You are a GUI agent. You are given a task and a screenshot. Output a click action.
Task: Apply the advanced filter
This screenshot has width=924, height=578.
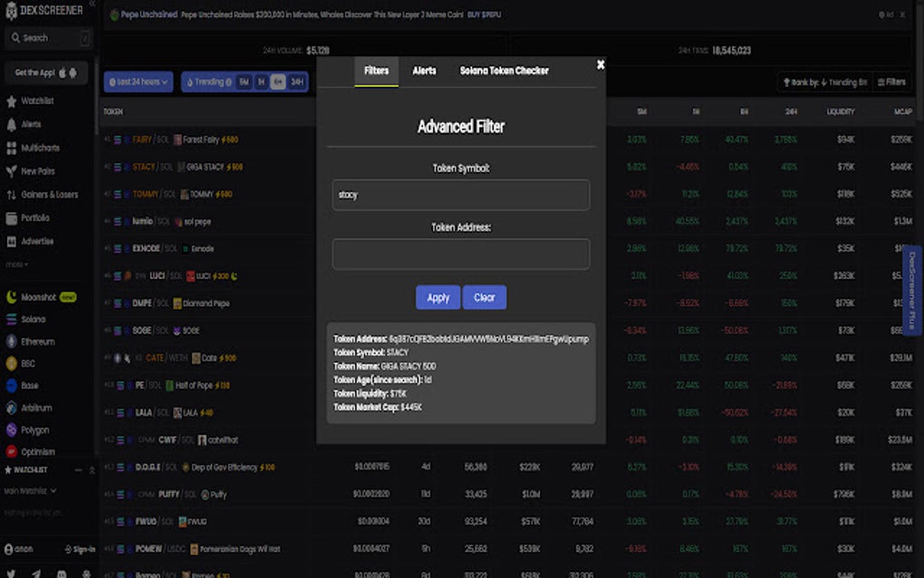(438, 297)
